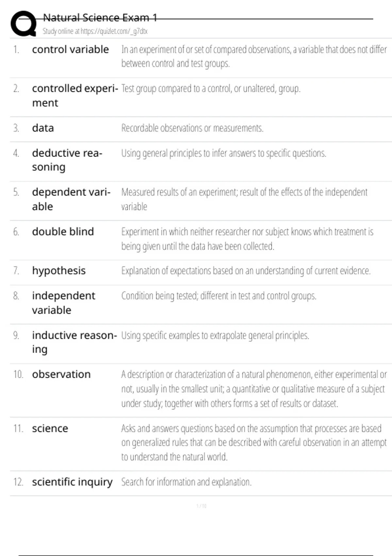
Task: Click the definition starting "Using specific examples"
Action: 215,335
